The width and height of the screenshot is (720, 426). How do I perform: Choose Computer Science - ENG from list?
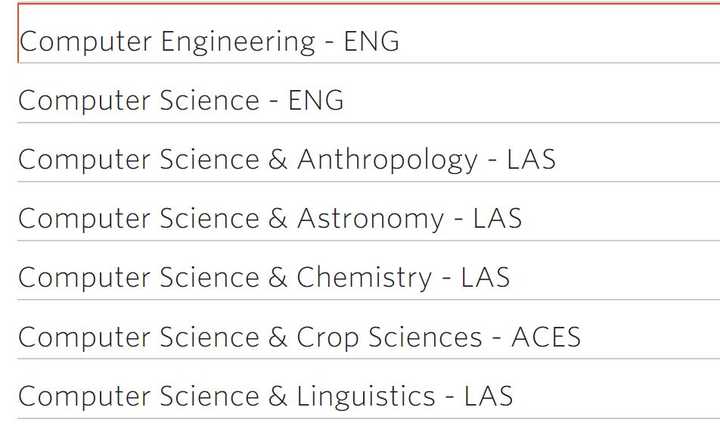coord(369,93)
